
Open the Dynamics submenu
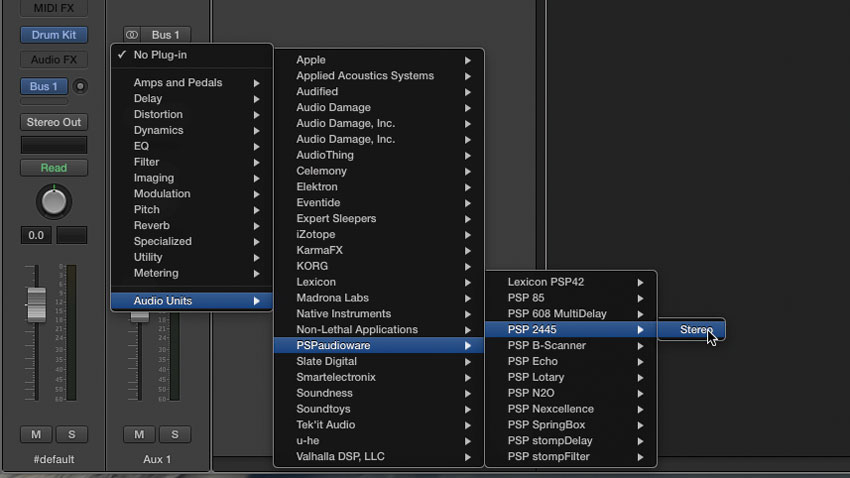[x=192, y=130]
